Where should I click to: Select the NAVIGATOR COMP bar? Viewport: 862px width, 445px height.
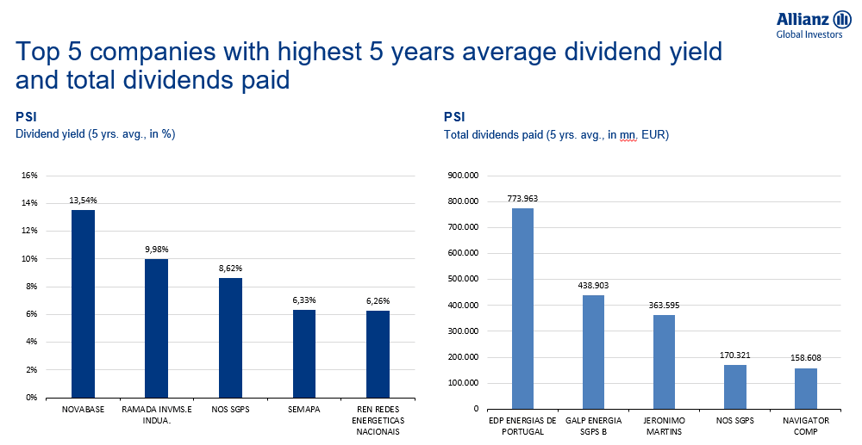(806, 388)
